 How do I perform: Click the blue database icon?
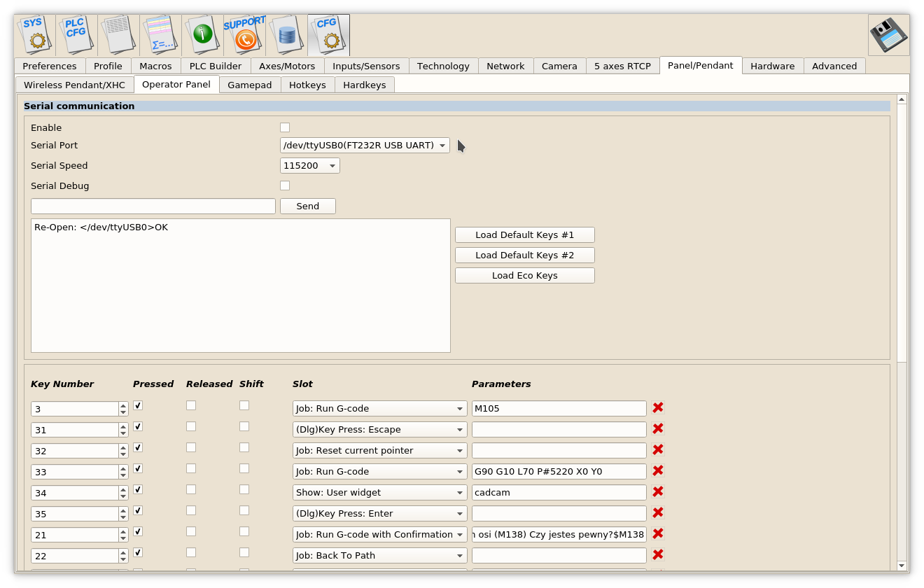286,35
